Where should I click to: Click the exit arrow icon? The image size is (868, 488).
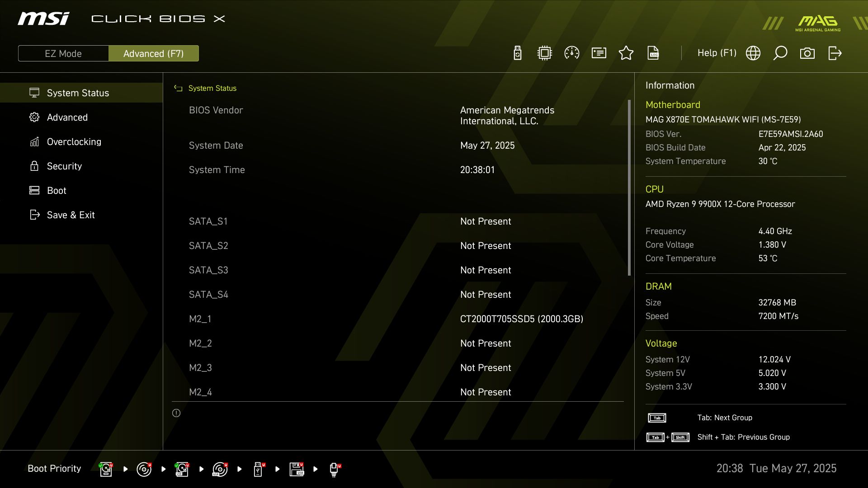tap(835, 53)
